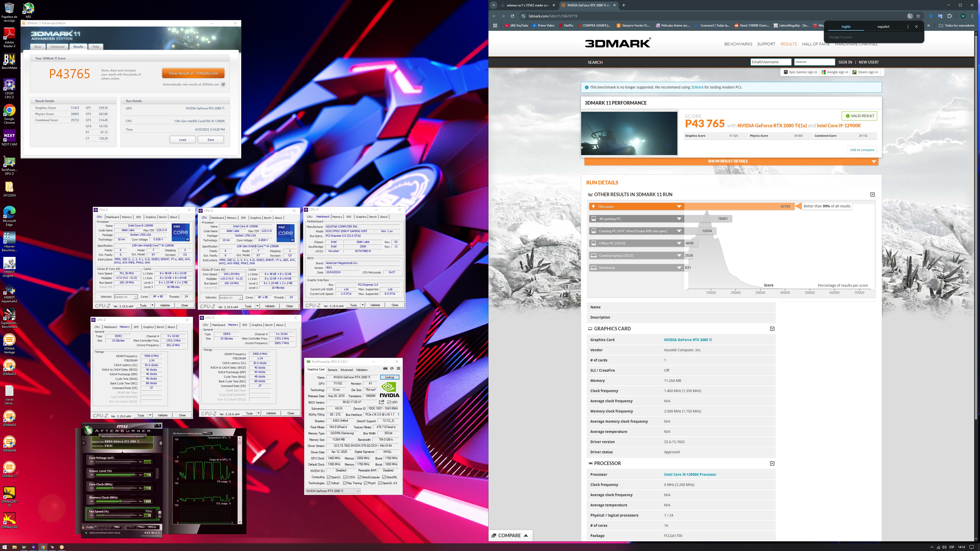This screenshot has width=980, height=551.
Task: Open the BENCHMARKS menu on 3dmark.com
Action: [738, 44]
